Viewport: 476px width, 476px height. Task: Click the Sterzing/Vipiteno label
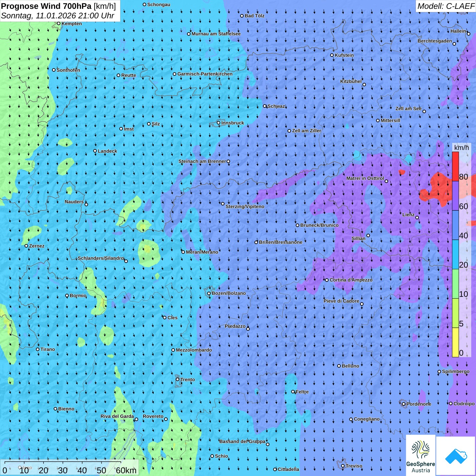[245, 206]
